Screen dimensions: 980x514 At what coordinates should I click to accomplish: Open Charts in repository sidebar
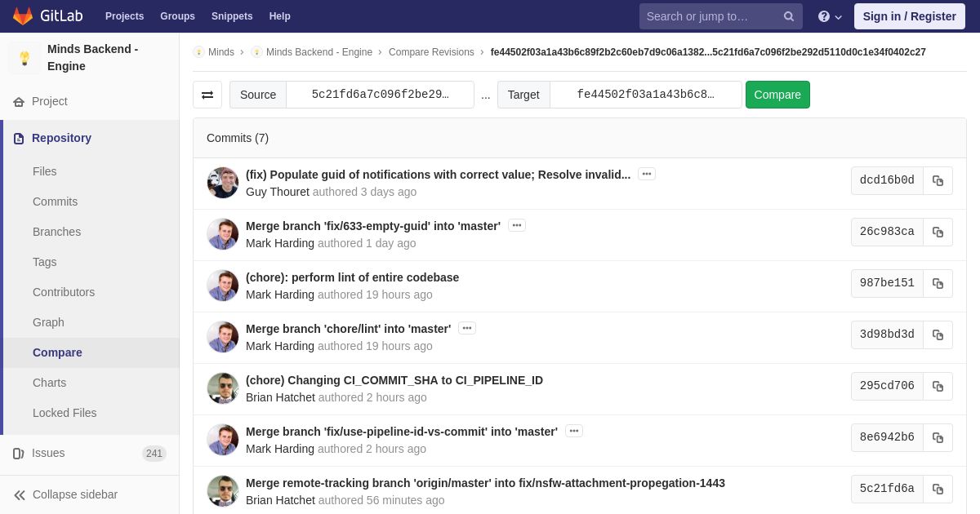[x=49, y=383]
